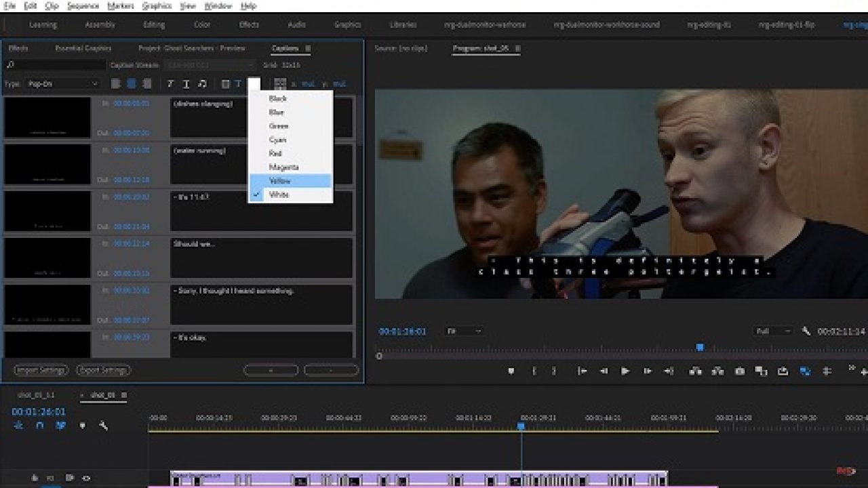Add marker in timeline panel
The image size is (868, 488).
[x=83, y=426]
